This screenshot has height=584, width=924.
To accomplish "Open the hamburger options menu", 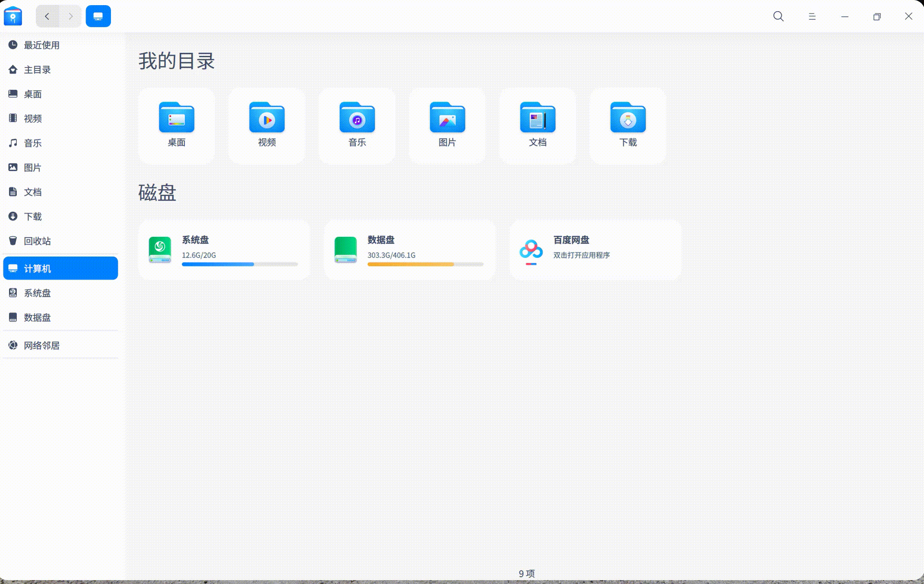I will [x=811, y=16].
